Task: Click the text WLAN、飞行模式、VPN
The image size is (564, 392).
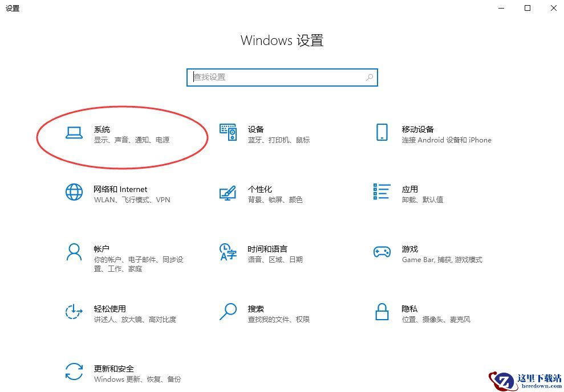Action: tap(132, 200)
